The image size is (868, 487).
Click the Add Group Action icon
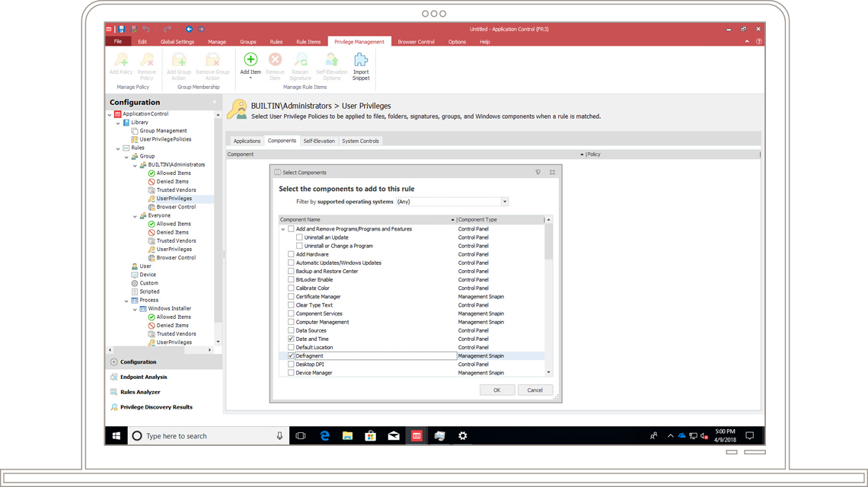179,60
